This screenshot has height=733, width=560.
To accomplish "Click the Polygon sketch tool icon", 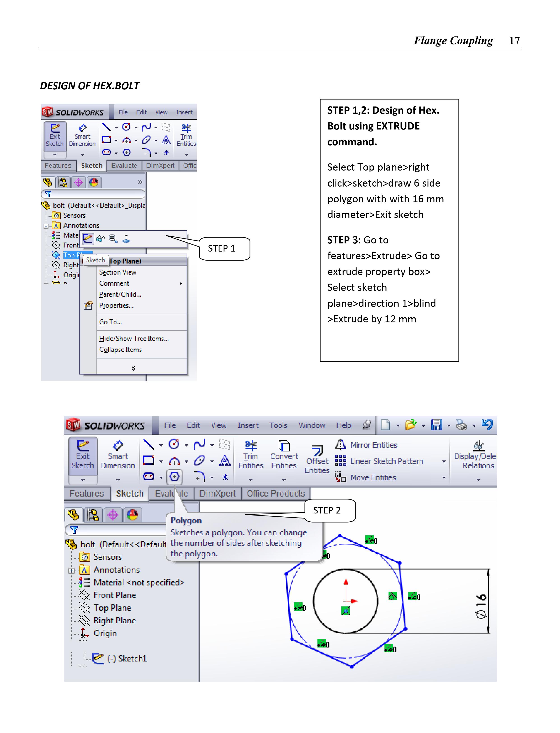I will (174, 477).
